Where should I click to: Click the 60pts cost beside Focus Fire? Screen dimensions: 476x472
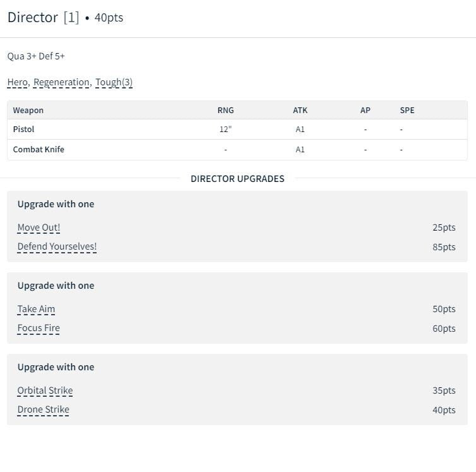(444, 328)
